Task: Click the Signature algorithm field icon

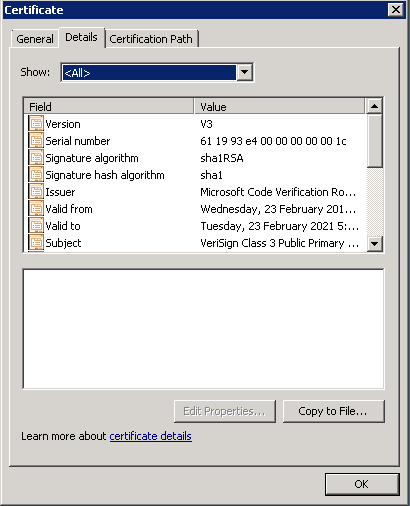Action: coord(36,158)
